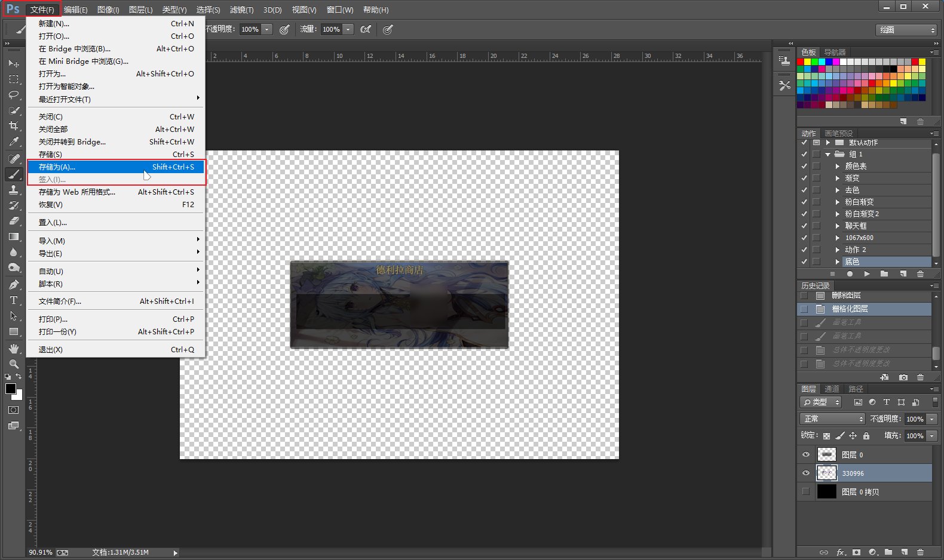This screenshot has height=560, width=944.
Task: Set history brush source at 栅格化图层
Action: (804, 309)
